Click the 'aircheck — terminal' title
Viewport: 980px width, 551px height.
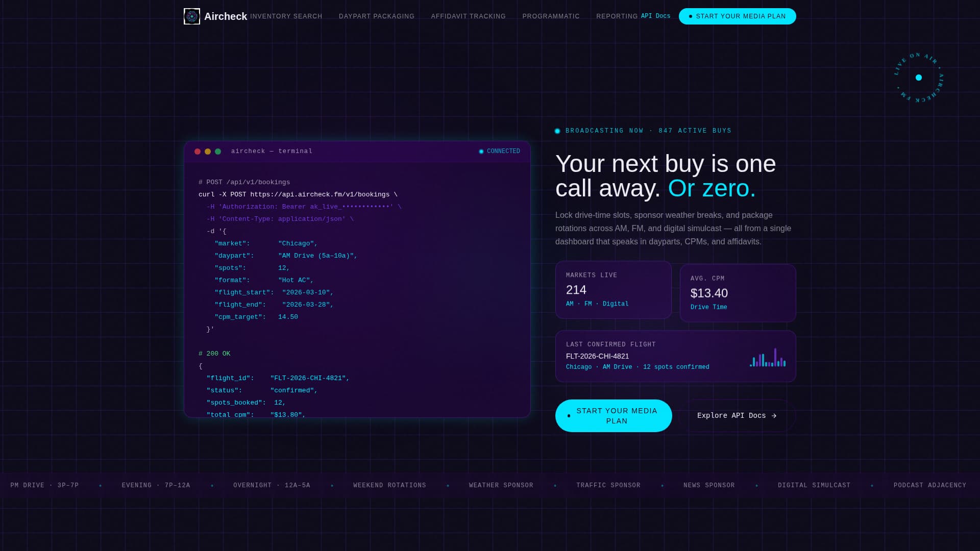(x=272, y=152)
